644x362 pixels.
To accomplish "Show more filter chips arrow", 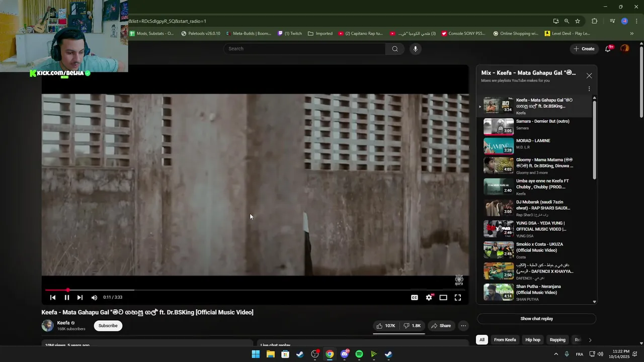I will point(590,340).
